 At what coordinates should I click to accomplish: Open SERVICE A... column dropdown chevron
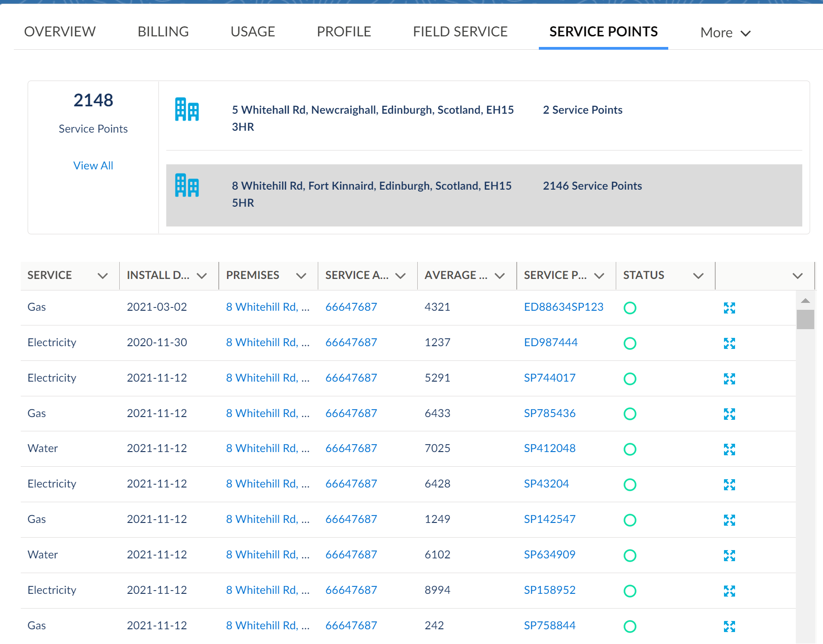tap(400, 276)
